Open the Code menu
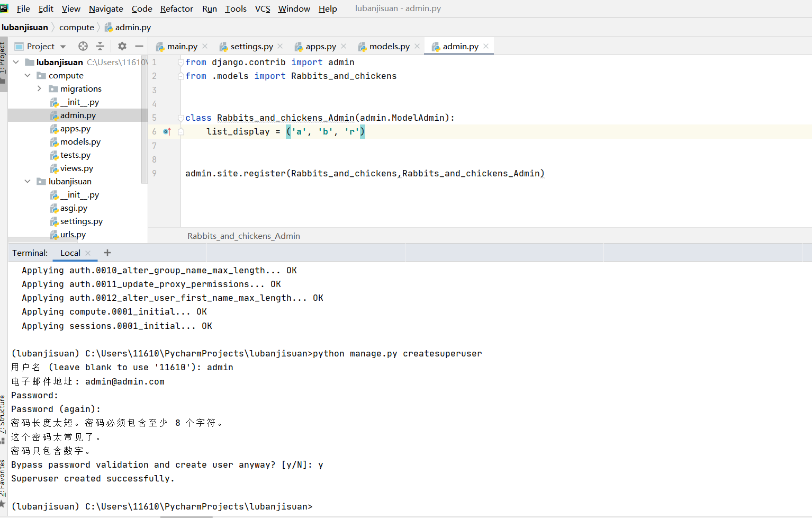Viewport: 812px width, 518px height. point(142,8)
